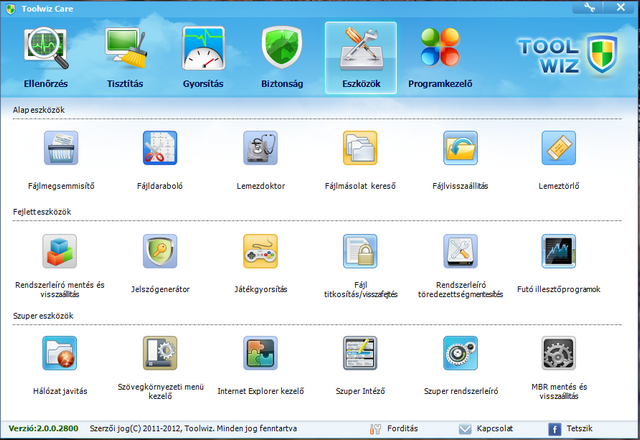Select the Eszközök tools tab

(x=361, y=58)
